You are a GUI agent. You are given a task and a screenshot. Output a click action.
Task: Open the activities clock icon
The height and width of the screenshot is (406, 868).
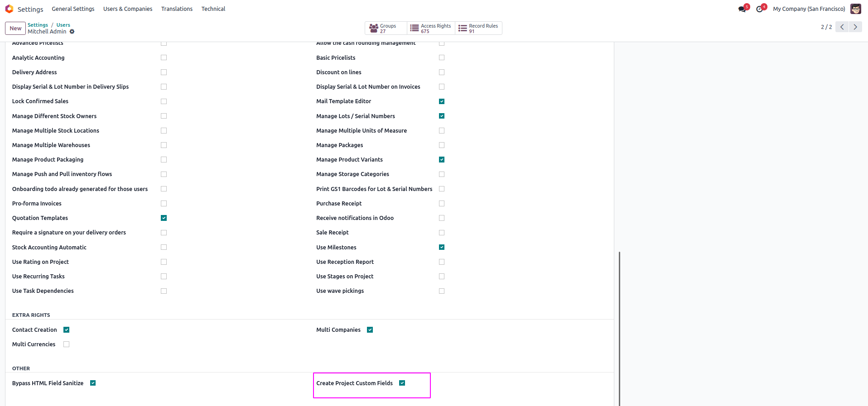click(x=760, y=9)
